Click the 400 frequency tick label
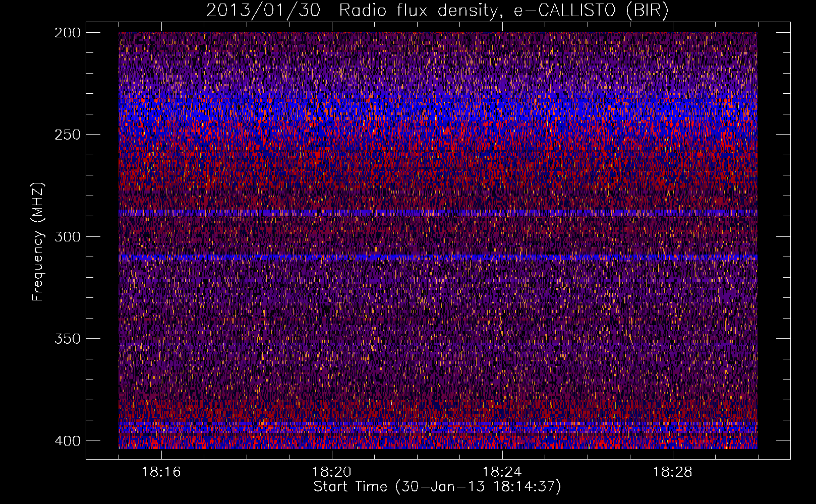Image resolution: width=816 pixels, height=504 pixels. tap(68, 440)
